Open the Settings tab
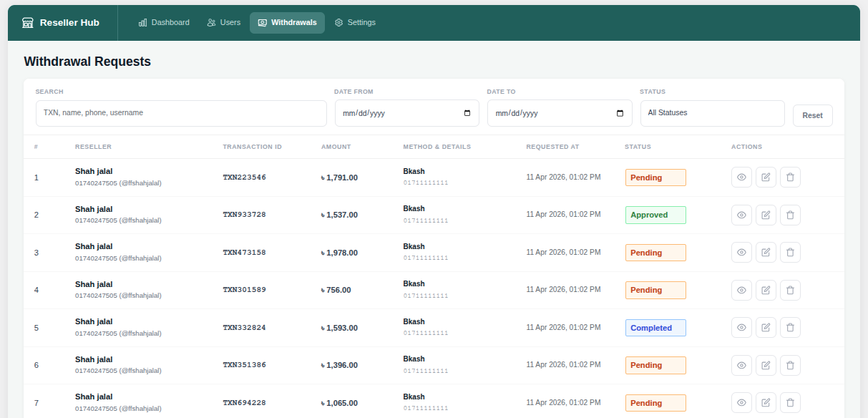Viewport: 868px width, 418px height. (355, 23)
